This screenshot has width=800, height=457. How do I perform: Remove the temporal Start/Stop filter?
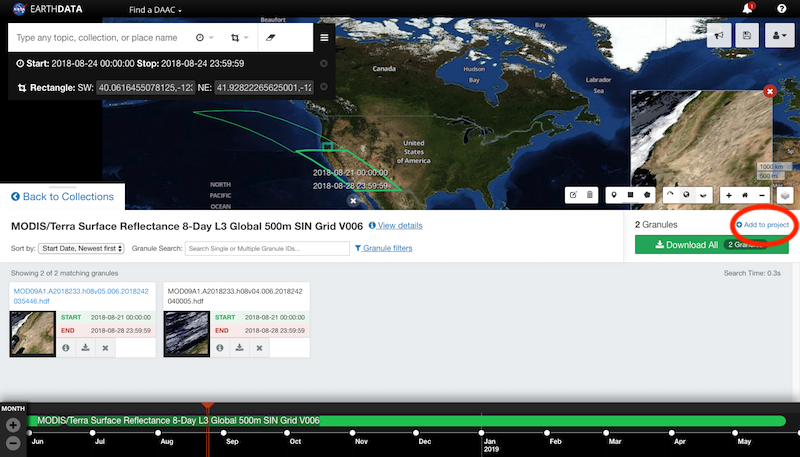(323, 64)
